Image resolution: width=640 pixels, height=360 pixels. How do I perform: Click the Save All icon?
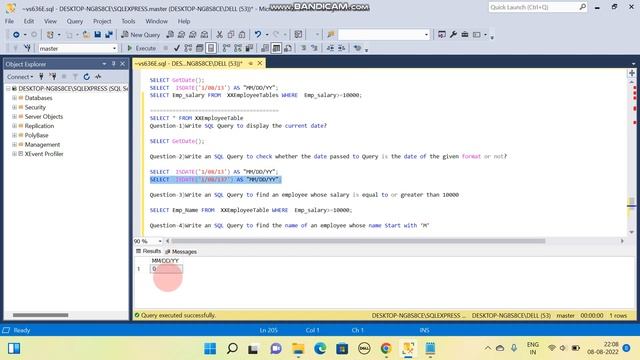[x=109, y=35]
